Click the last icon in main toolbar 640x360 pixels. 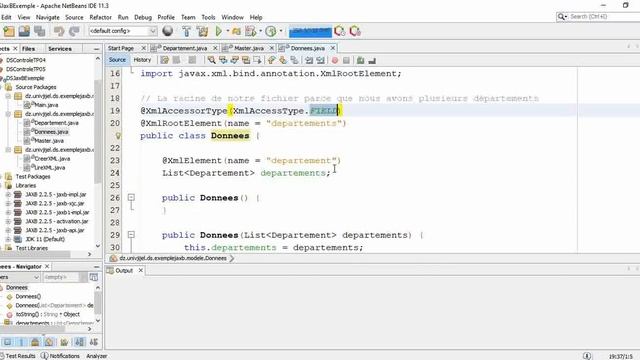pos(355,31)
